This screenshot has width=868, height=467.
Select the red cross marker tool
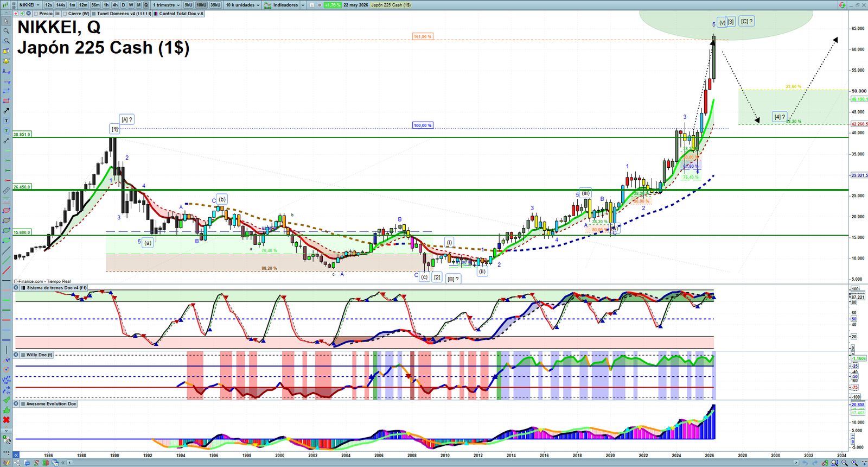click(7, 420)
